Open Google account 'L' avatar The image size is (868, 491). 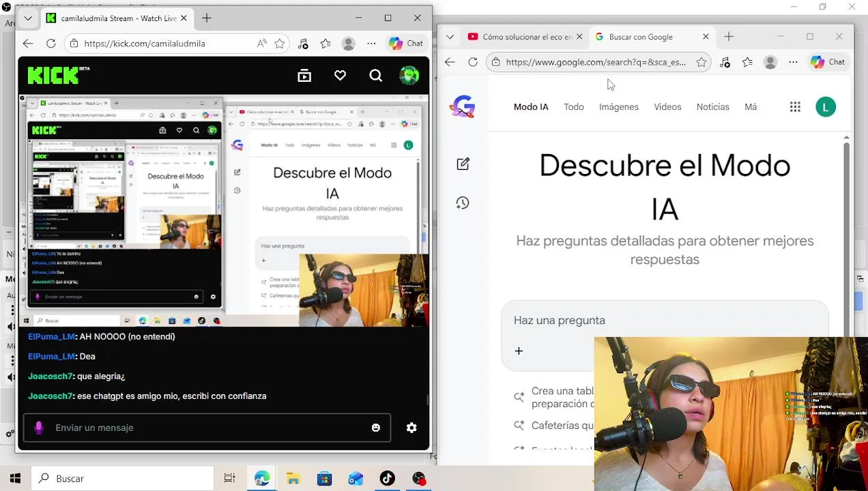tap(826, 107)
